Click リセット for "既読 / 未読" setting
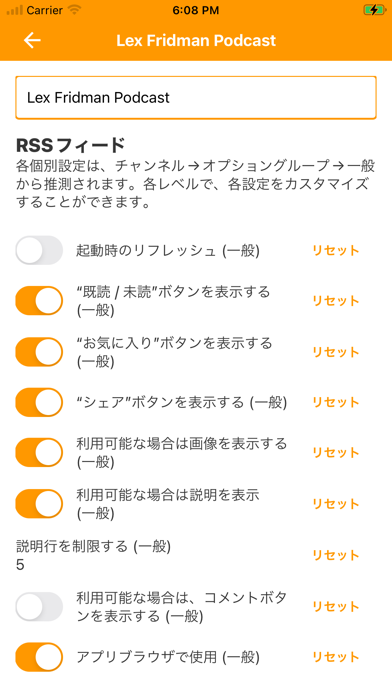The height and width of the screenshot is (696, 392). 336,301
